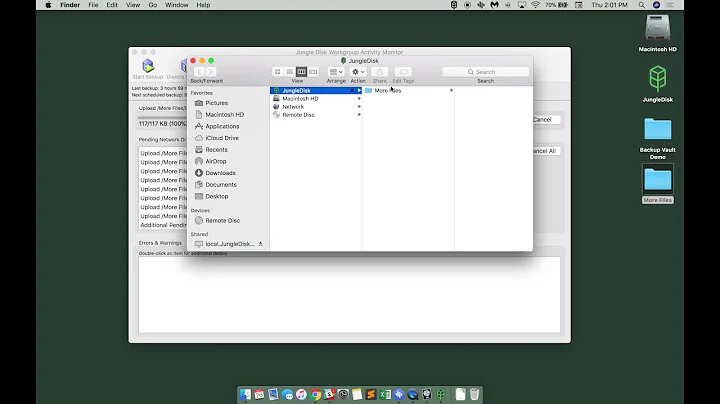Open the Help menu
Screen dimensions: 720x404
coord(203,5)
